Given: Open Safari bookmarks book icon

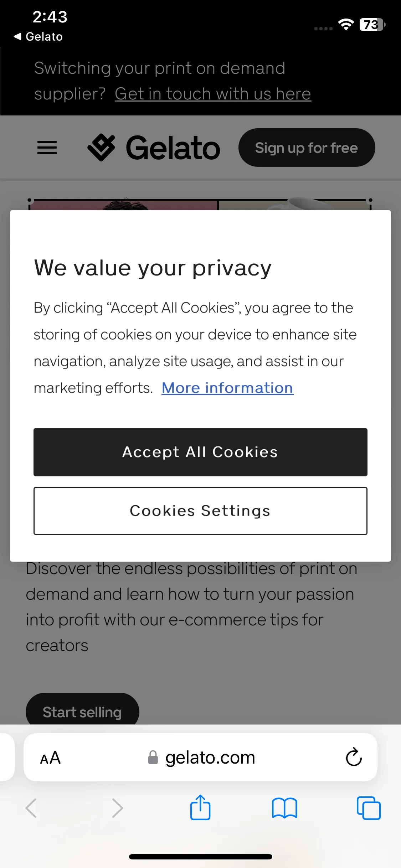Looking at the screenshot, I should click(x=284, y=808).
